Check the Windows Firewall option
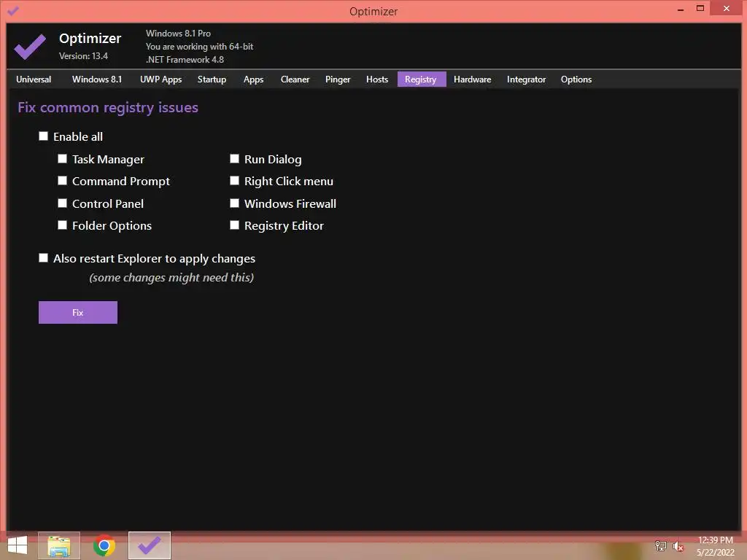The height and width of the screenshot is (560, 747). pos(234,203)
